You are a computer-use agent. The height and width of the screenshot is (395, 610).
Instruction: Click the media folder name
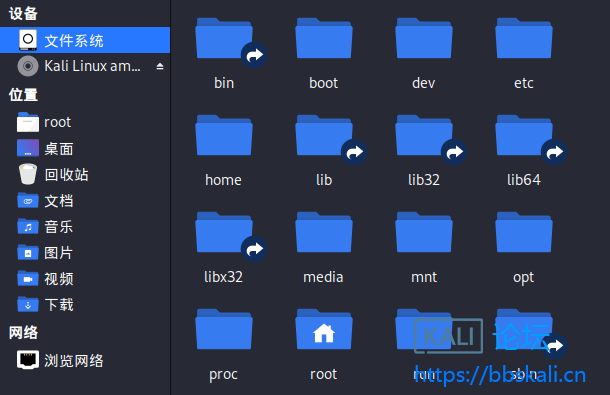tap(324, 277)
